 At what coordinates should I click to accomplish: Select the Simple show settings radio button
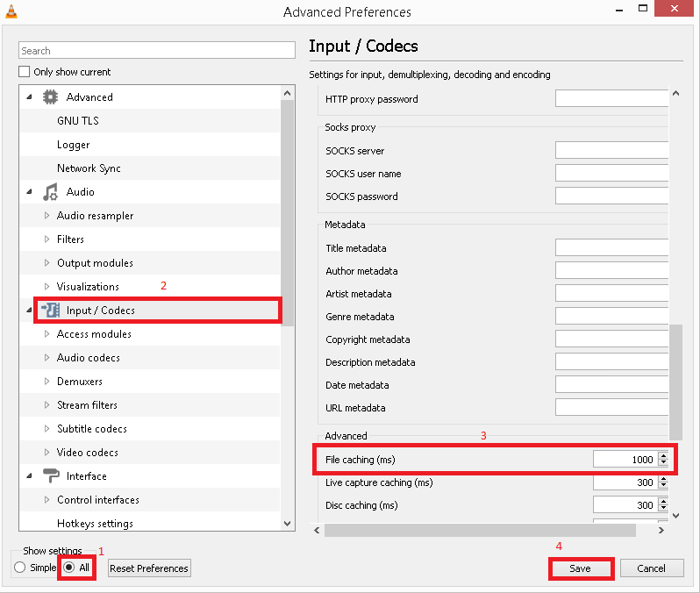click(19, 568)
